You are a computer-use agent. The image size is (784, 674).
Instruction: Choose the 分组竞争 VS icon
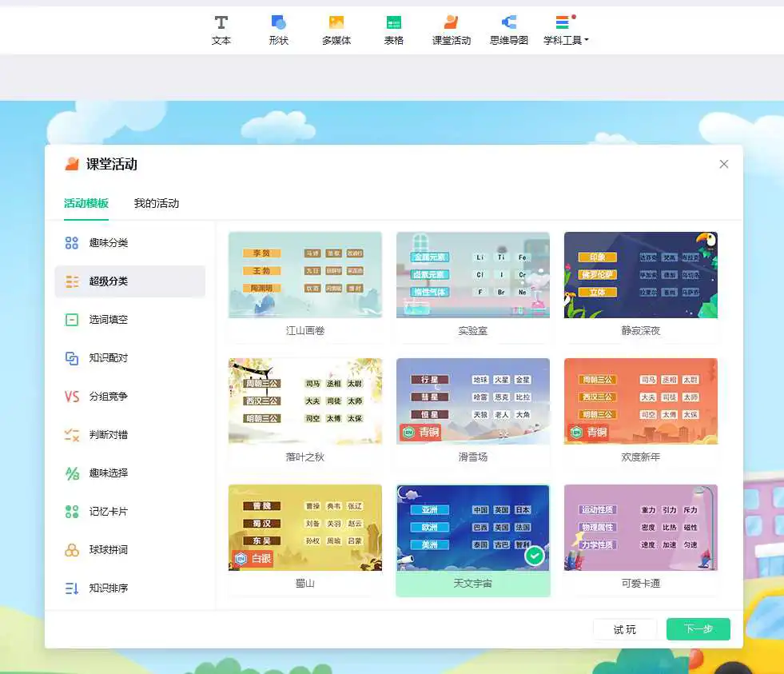(x=71, y=397)
